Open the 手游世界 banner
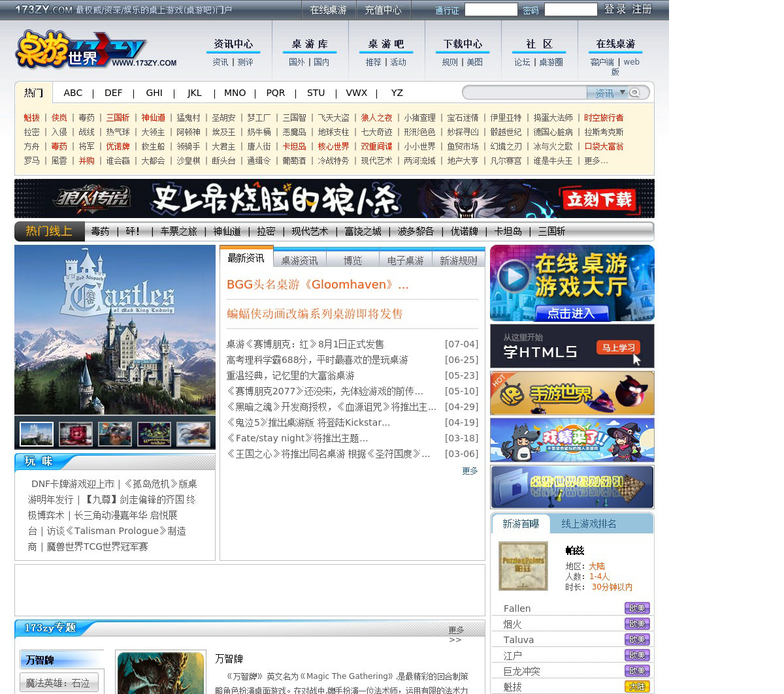Screen dimensions: 784x694 pos(572,393)
